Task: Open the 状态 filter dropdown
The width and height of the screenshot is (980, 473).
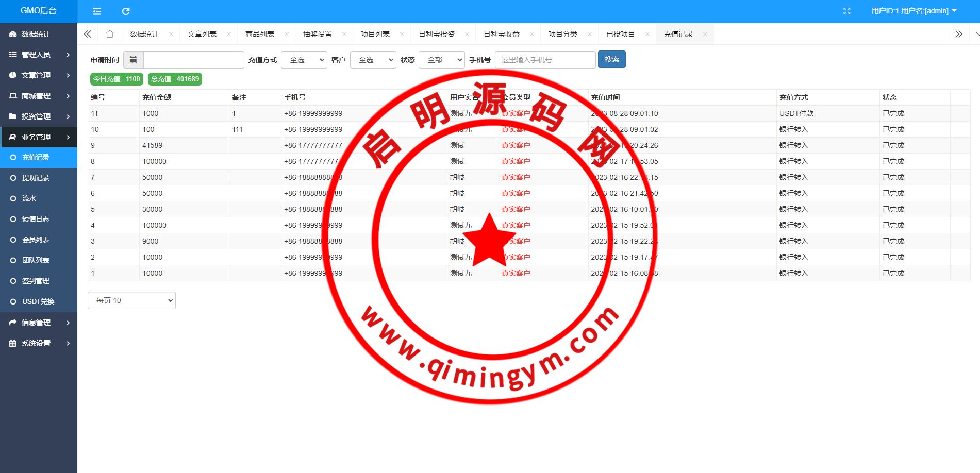Action: coord(441,60)
